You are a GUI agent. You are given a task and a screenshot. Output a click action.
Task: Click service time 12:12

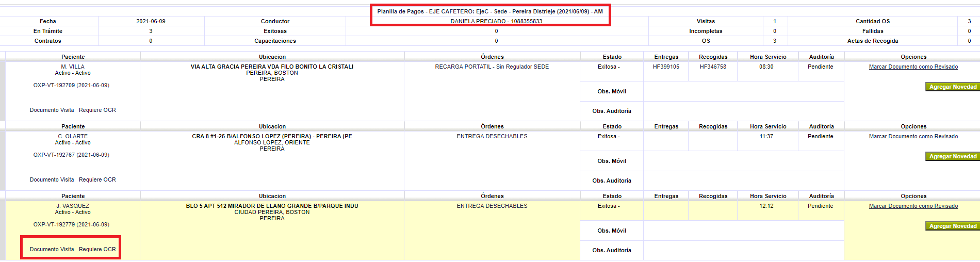coord(766,206)
